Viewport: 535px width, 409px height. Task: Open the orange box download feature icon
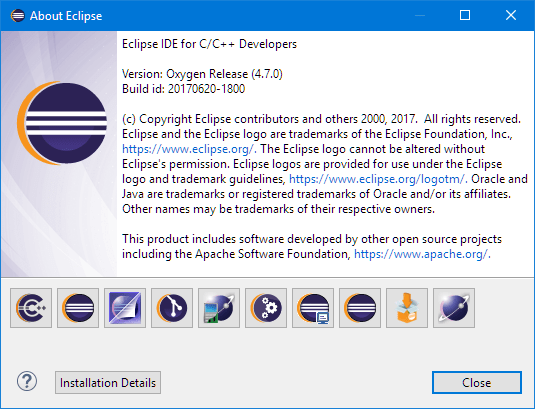click(407, 308)
